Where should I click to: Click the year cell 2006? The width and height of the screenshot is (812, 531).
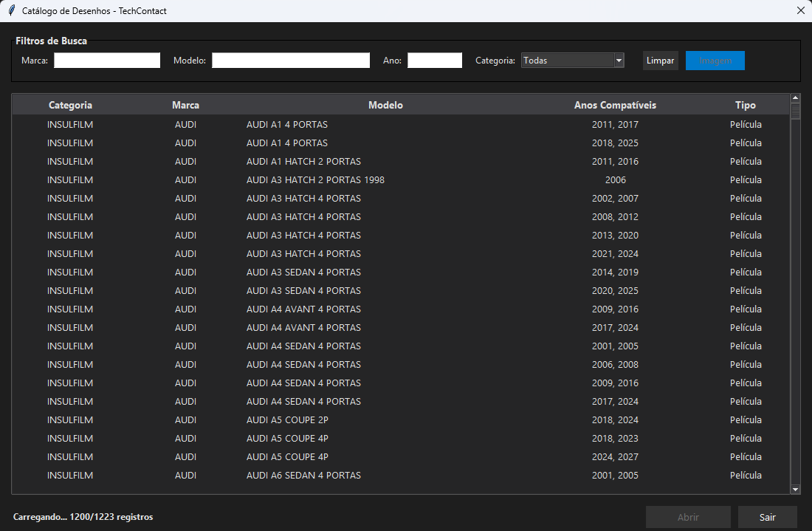click(x=615, y=179)
